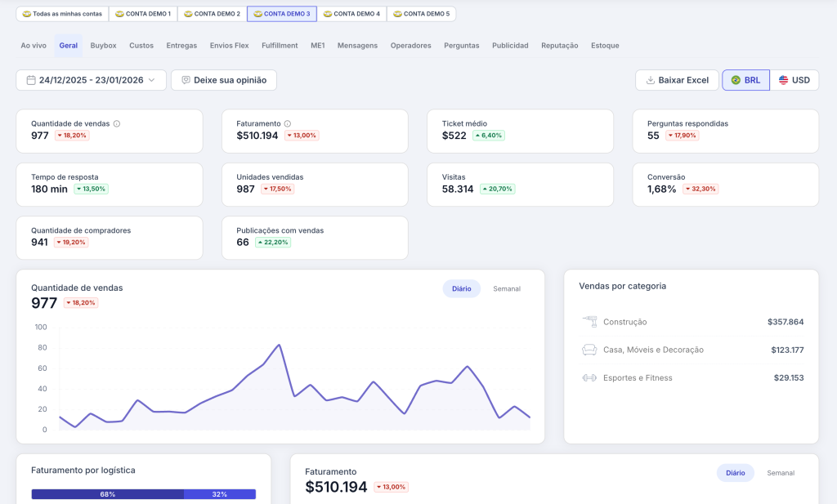The height and width of the screenshot is (504, 837).
Task: Show Todas as minhas contas
Action: (62, 14)
